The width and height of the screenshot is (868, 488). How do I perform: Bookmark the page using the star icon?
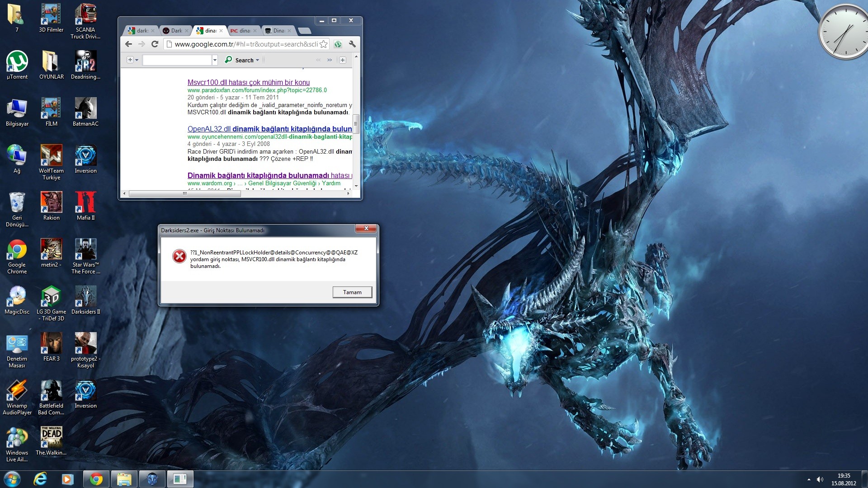pos(323,44)
